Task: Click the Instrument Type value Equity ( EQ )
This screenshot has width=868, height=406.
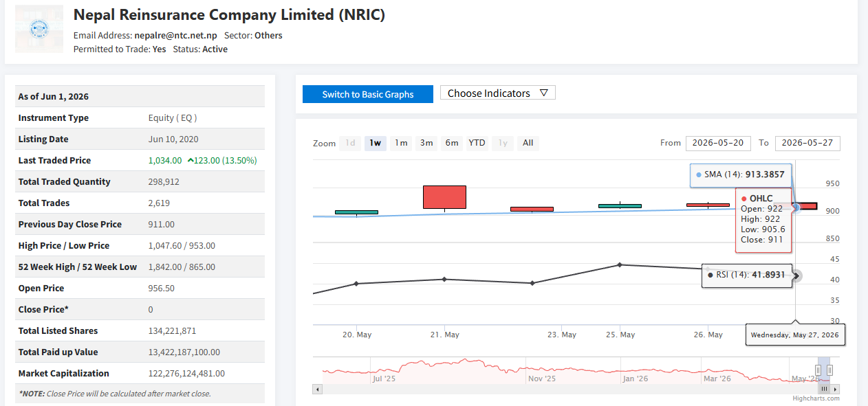Action: click(173, 117)
